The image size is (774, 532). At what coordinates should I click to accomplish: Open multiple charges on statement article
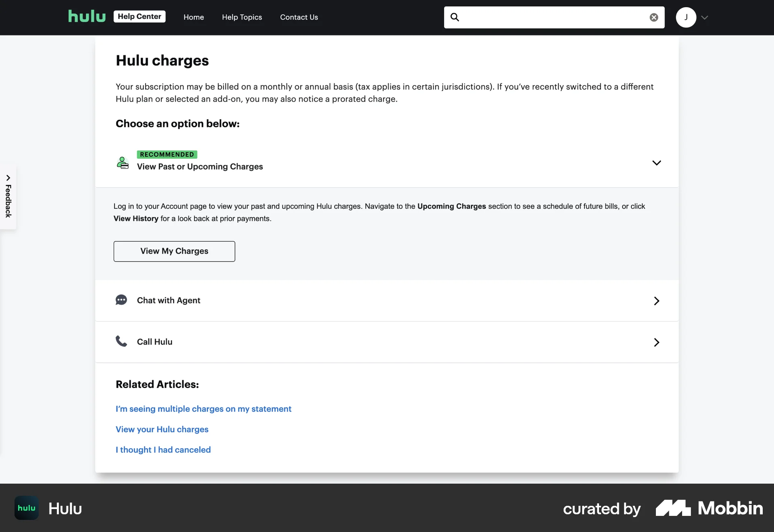click(203, 409)
